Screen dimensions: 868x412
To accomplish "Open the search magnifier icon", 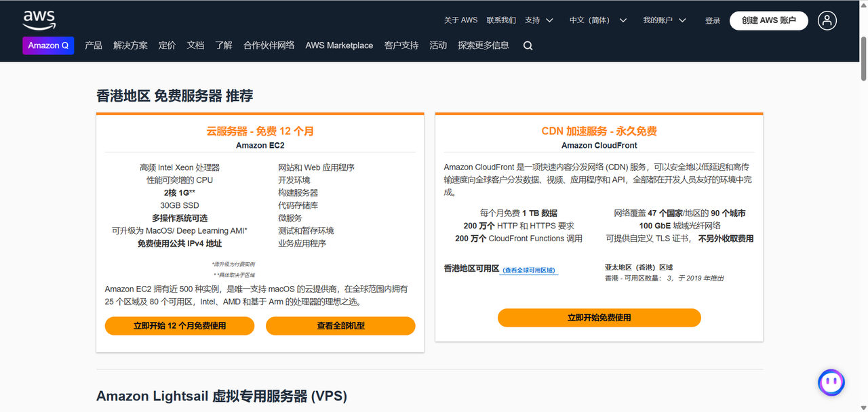I will [x=528, y=46].
